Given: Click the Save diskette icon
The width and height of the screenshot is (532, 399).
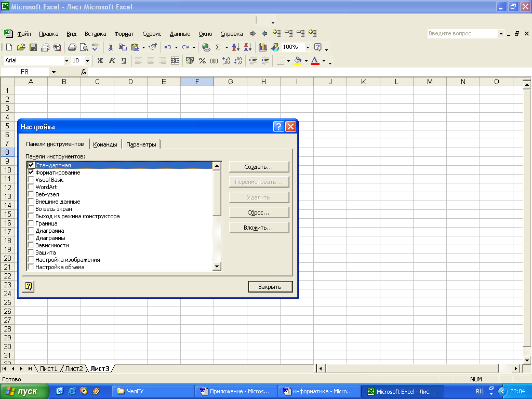Looking at the screenshot, I should tap(33, 47).
